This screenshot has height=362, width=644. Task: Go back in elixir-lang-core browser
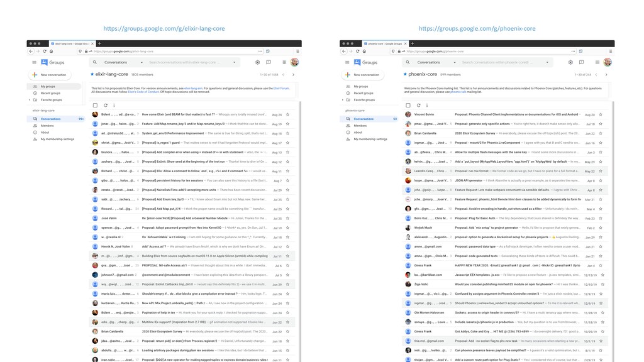31,52
